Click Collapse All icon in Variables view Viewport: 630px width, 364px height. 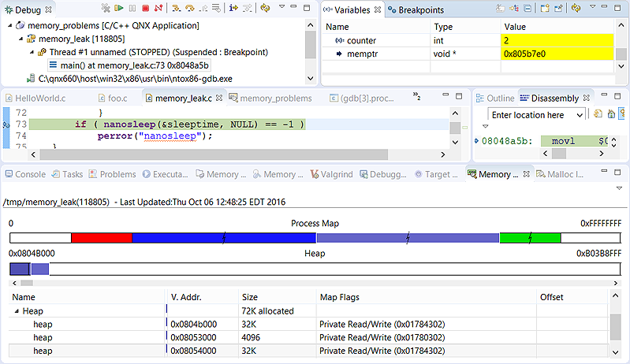(x=527, y=9)
